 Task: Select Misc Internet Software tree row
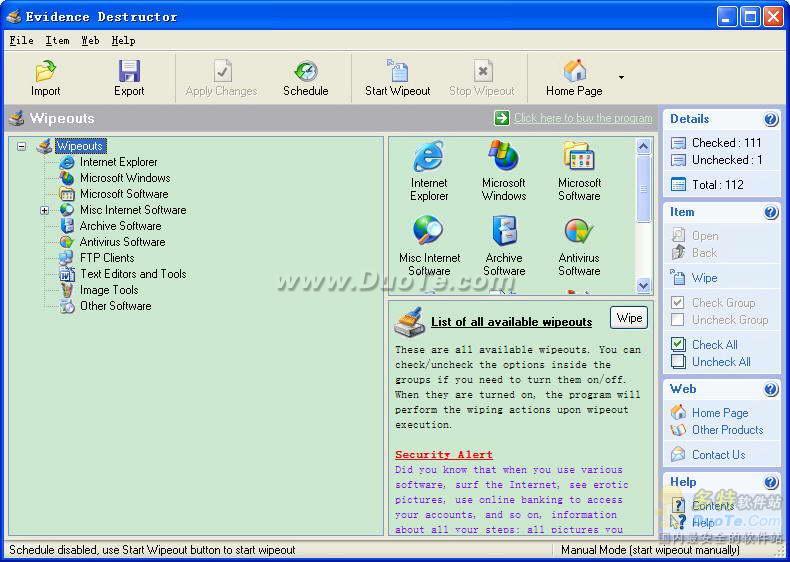point(133,210)
